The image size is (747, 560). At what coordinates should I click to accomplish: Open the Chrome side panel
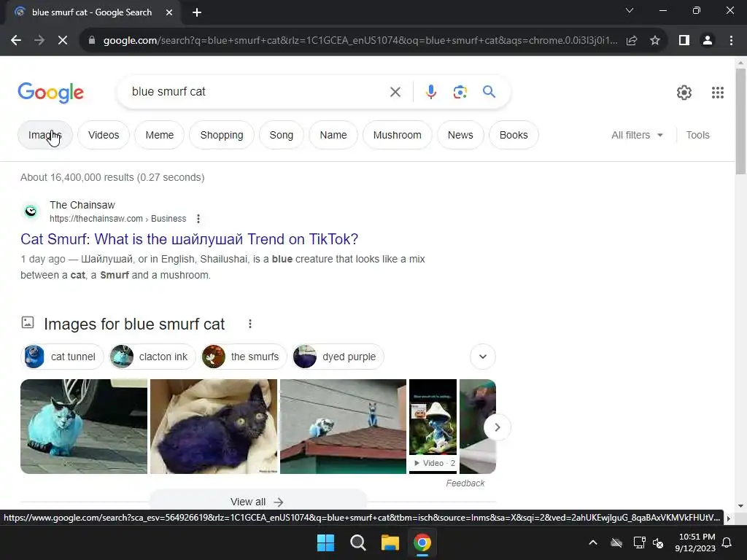[684, 41]
